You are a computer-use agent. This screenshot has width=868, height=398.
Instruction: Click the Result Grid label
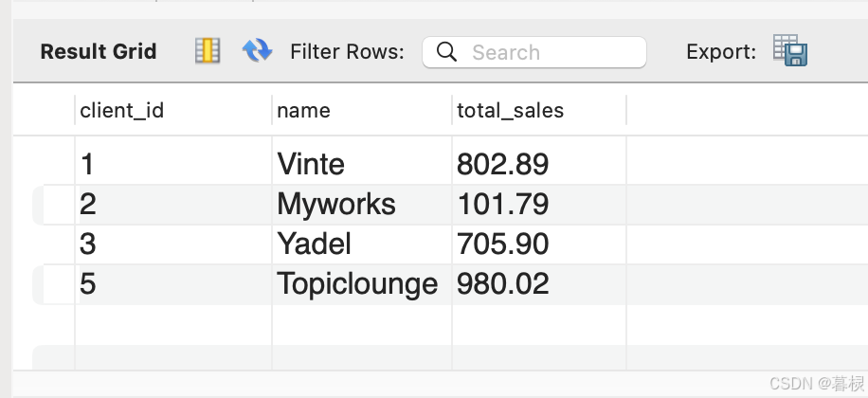coord(99,52)
